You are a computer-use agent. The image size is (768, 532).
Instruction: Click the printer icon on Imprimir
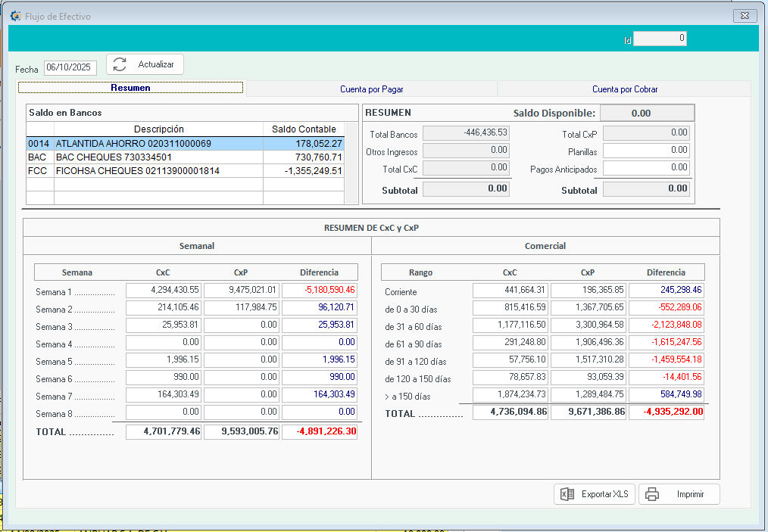[651, 494]
